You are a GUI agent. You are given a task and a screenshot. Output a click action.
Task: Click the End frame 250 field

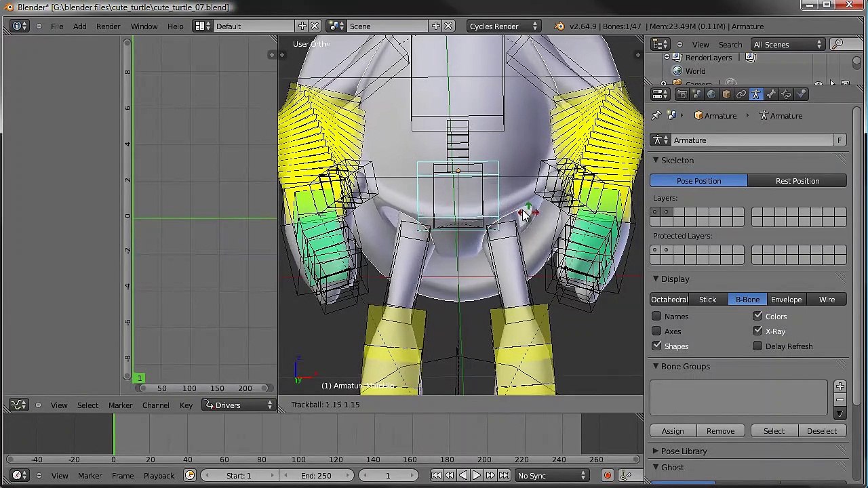[316, 476]
